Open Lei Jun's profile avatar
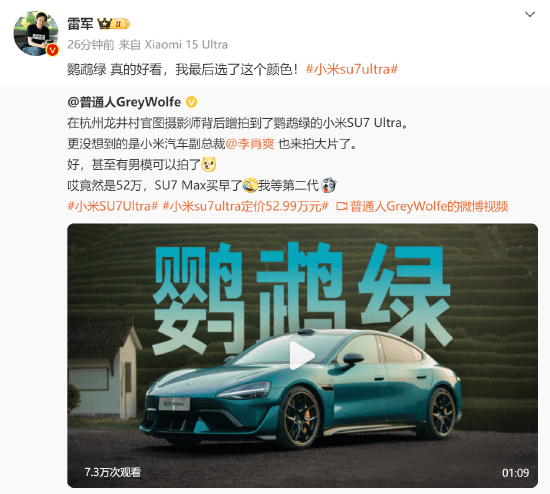This screenshot has width=550, height=494. pyautogui.click(x=36, y=33)
